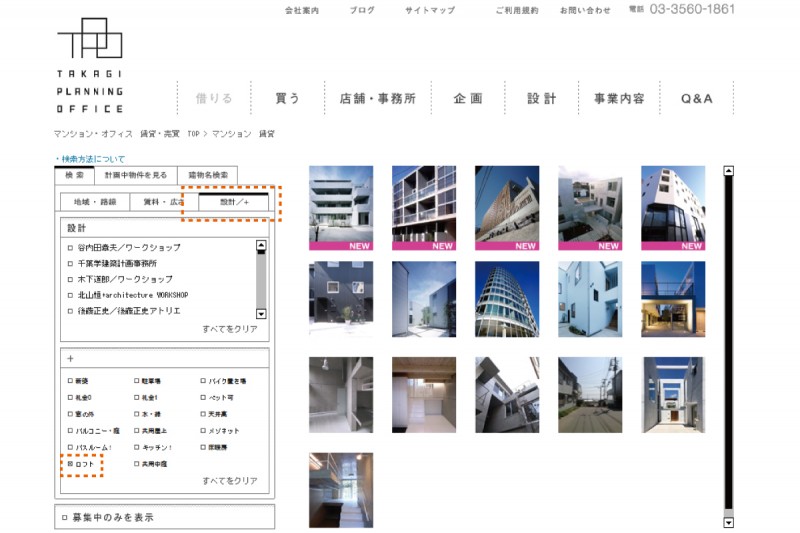Screen dimensions: 800x533
Task: Click the thumbnail gallery scroll-up arrow
Action: click(729, 171)
